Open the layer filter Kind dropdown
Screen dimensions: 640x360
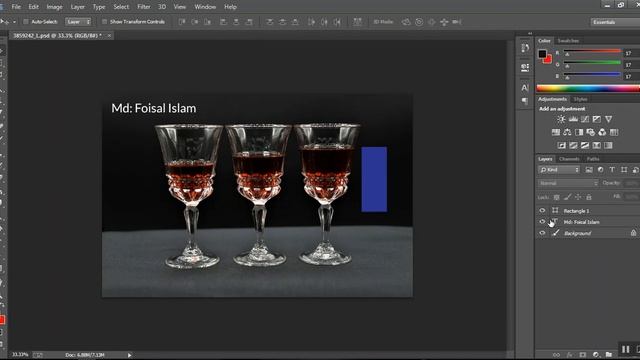(x=559, y=170)
